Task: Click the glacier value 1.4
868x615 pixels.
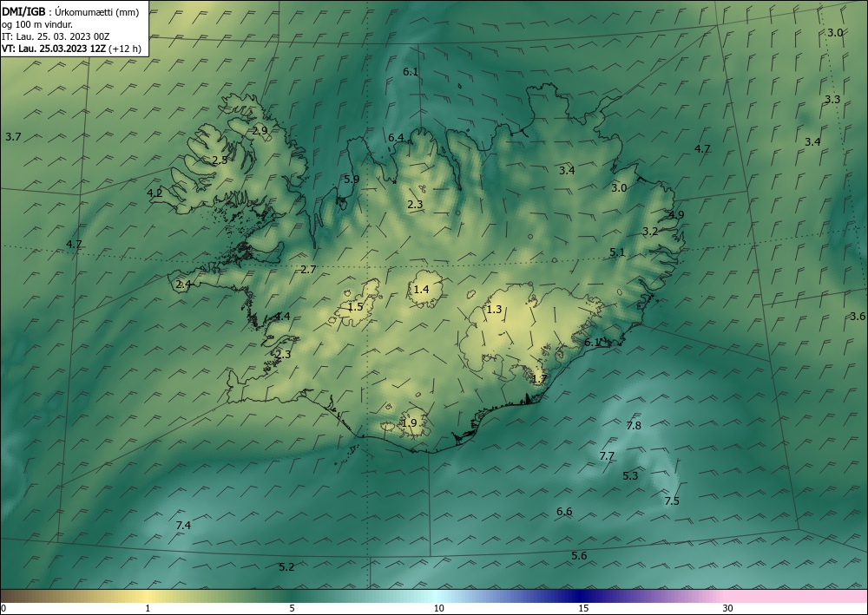Action: tap(421, 289)
